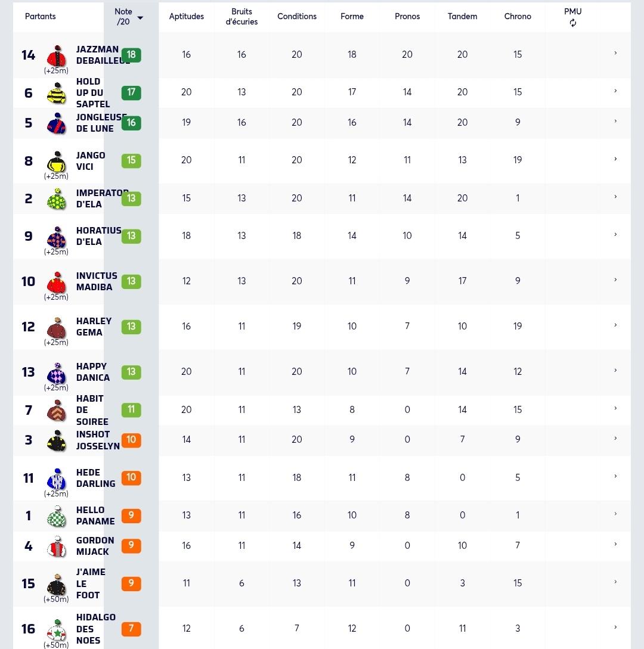Click Hold Up Du Saptel's green 17 badge
The image size is (644, 649).
pos(131,92)
